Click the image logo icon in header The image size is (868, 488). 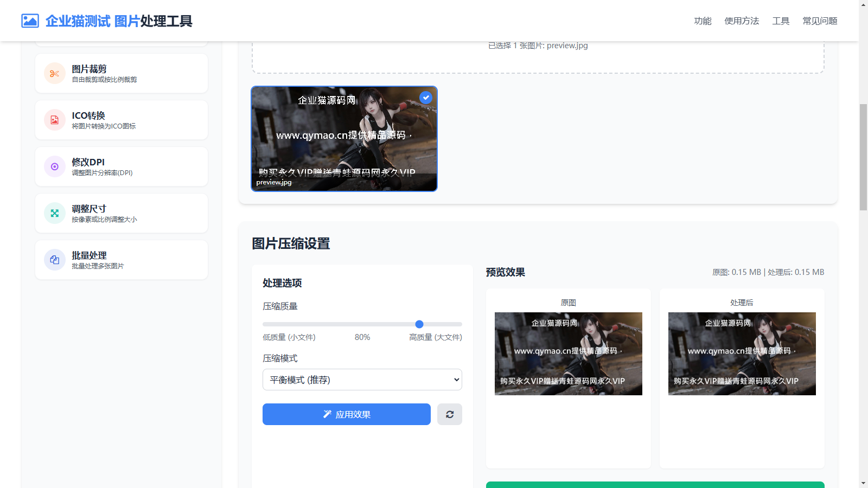(x=30, y=21)
